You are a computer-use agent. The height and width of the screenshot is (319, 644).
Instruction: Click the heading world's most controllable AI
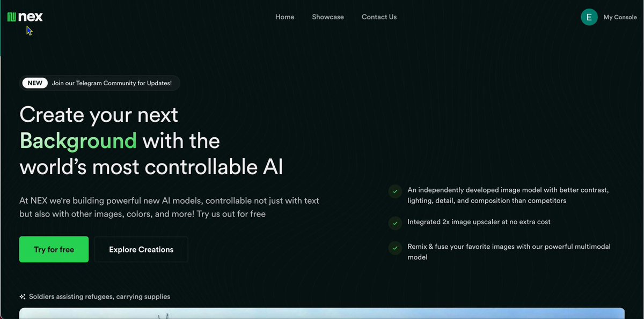click(x=151, y=167)
